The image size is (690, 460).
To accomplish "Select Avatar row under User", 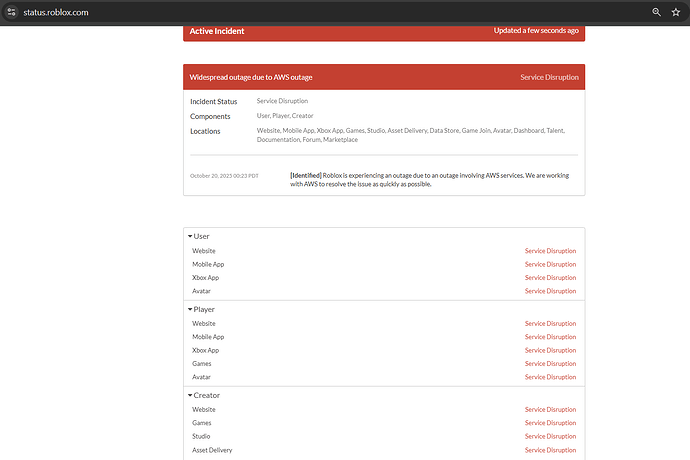I will [x=384, y=291].
